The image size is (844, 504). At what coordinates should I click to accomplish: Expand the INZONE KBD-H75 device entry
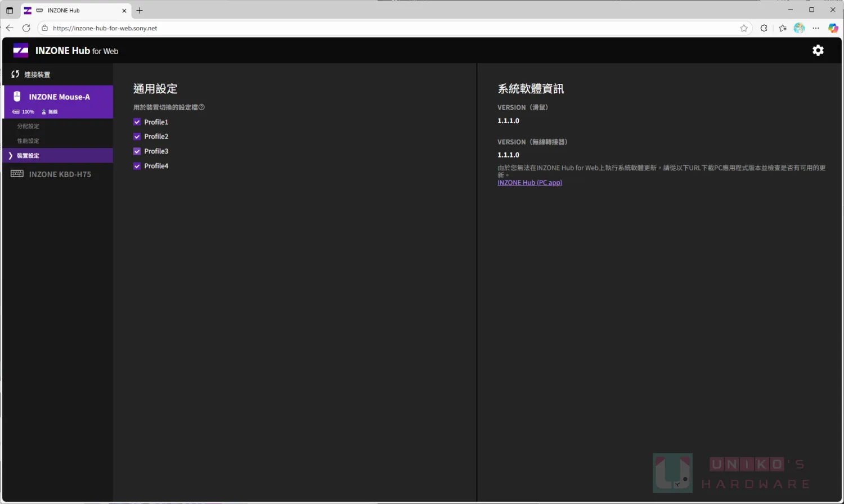(x=60, y=174)
